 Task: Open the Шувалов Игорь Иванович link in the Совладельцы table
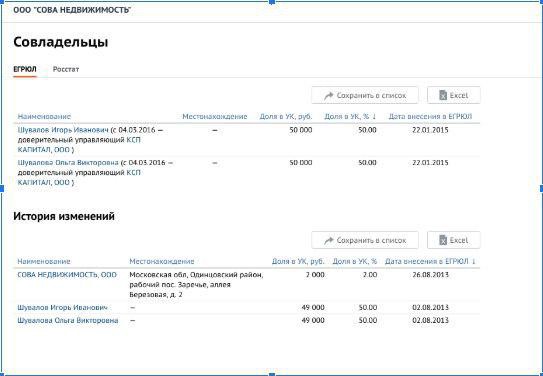point(63,130)
